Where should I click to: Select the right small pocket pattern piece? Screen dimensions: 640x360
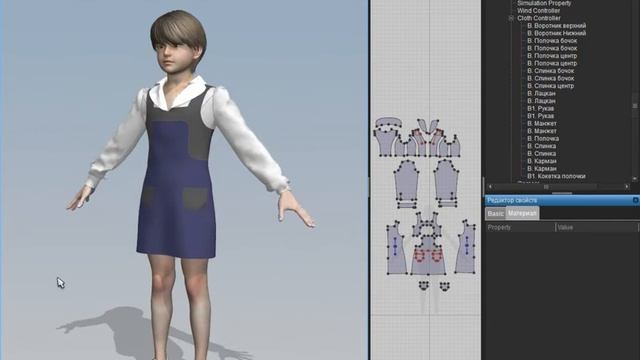[x=444, y=286]
